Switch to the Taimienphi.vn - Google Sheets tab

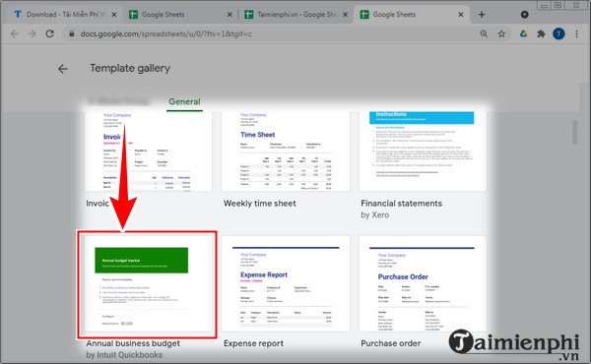pyautogui.click(x=295, y=15)
